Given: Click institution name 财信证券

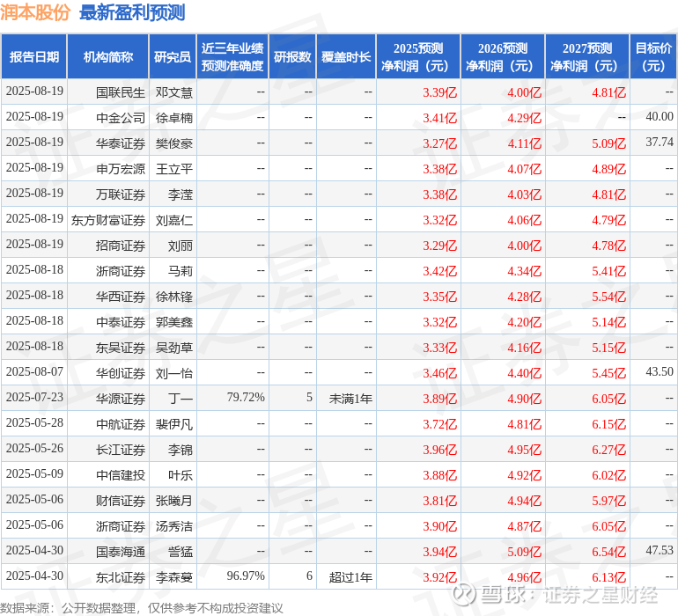Looking at the screenshot, I should [121, 500].
